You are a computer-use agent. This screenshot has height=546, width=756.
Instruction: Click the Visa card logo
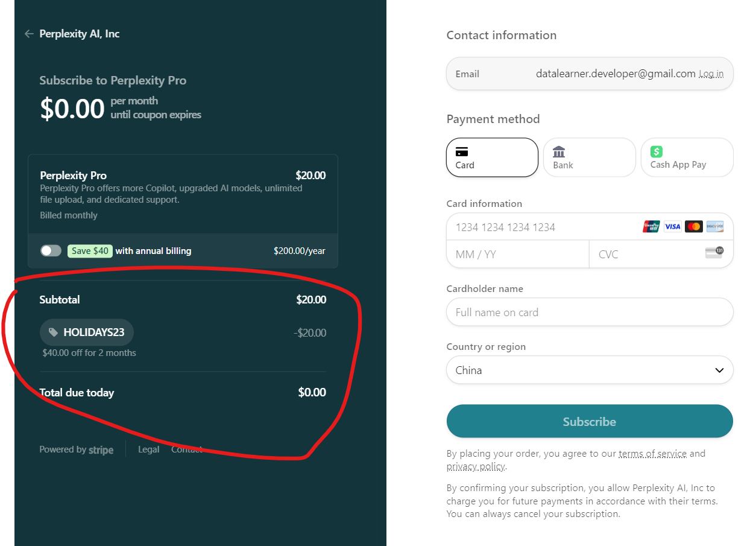tap(672, 227)
